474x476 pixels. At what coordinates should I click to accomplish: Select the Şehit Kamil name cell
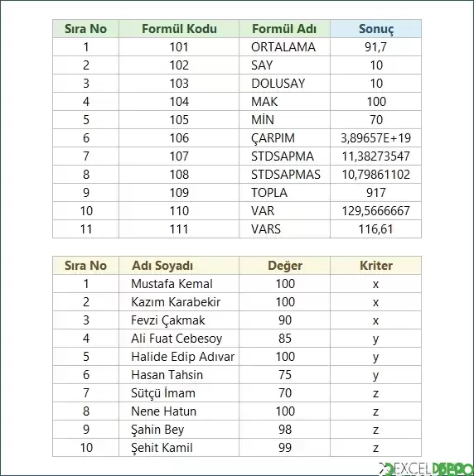pyautogui.click(x=179, y=448)
